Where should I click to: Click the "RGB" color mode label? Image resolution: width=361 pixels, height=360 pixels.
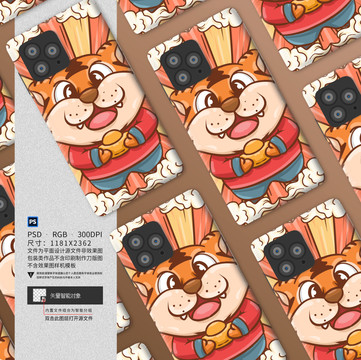60,235
